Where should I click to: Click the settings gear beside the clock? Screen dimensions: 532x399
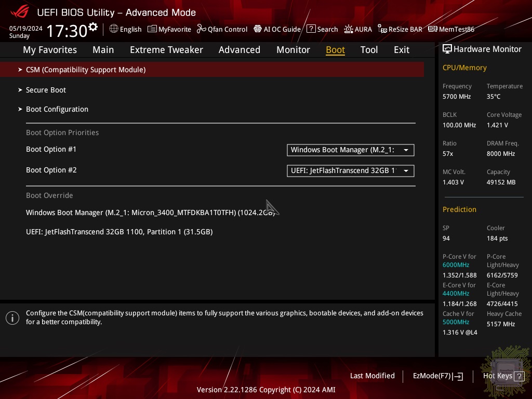tap(93, 26)
